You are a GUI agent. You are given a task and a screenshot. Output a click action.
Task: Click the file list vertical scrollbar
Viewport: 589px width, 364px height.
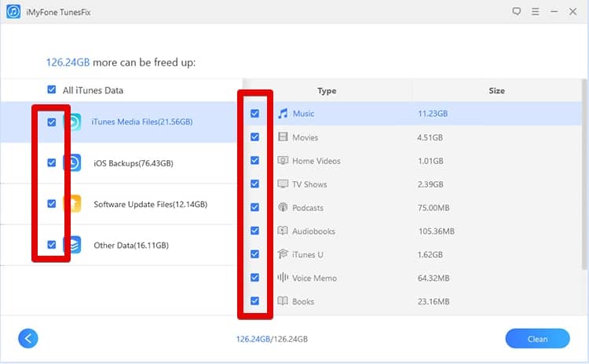[584, 174]
